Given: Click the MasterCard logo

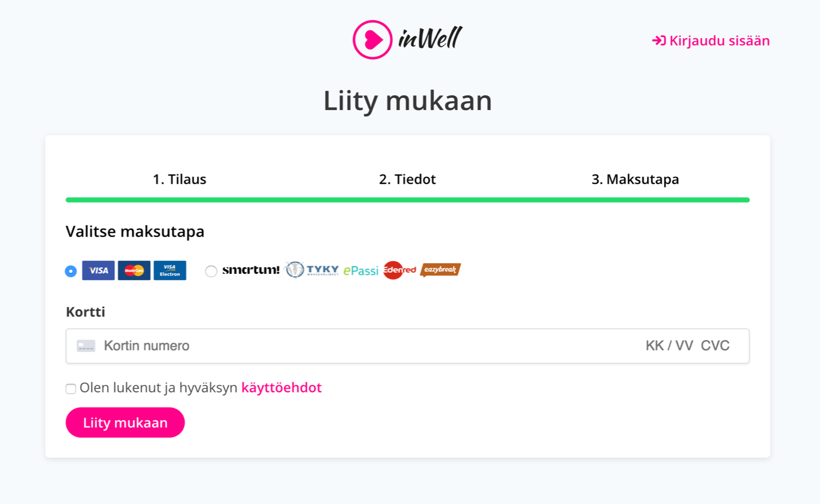Looking at the screenshot, I should coord(134,271).
